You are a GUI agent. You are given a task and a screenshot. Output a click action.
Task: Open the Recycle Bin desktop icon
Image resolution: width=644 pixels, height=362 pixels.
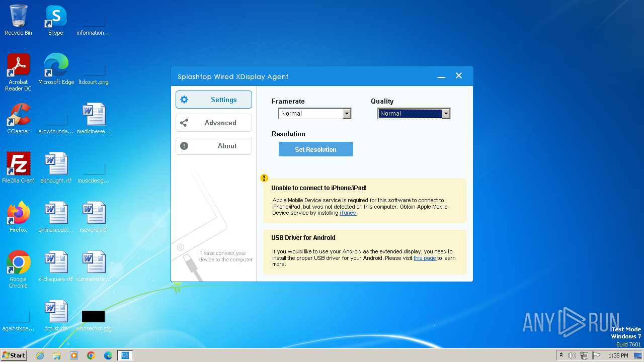(18, 20)
